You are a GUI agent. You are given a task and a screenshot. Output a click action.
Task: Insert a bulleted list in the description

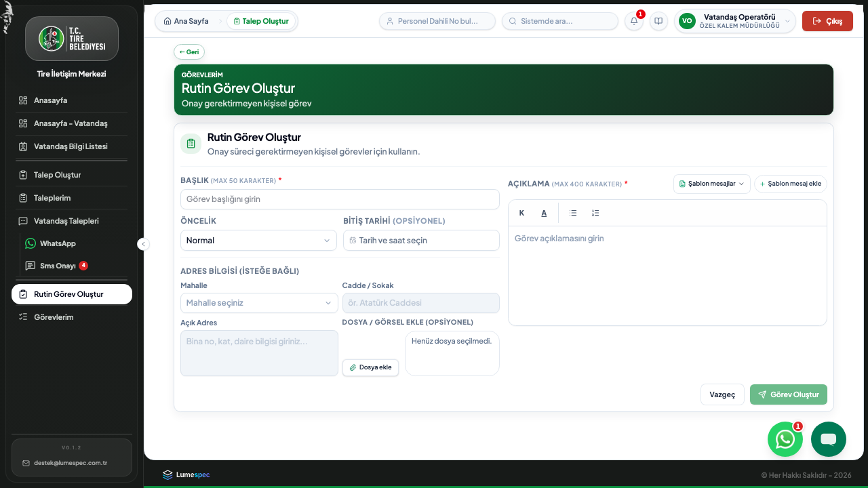pos(573,213)
